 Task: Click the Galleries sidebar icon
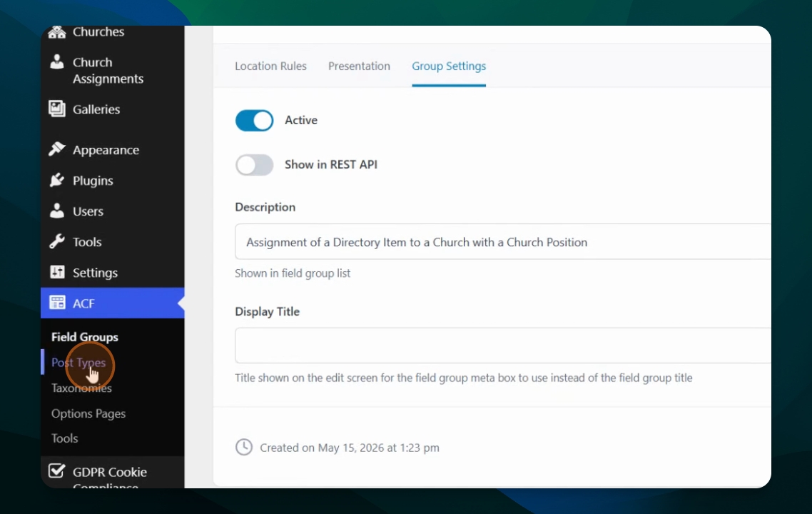57,109
